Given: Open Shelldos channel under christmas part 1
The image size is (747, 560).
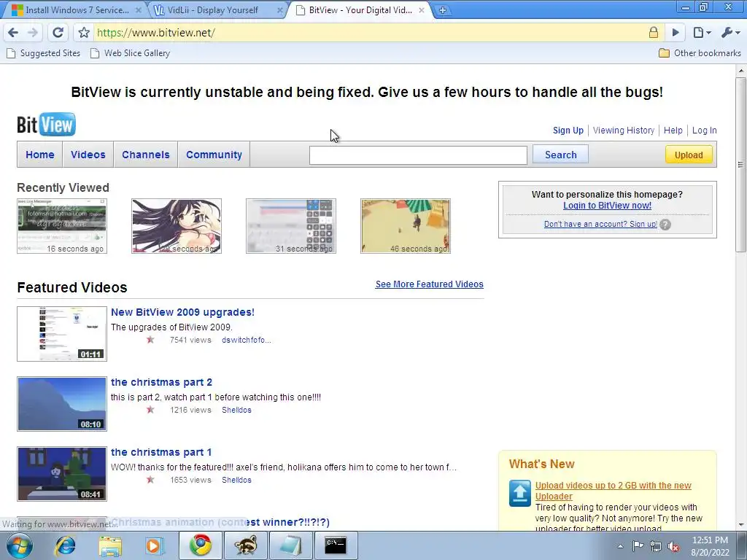Looking at the screenshot, I should 236,480.
